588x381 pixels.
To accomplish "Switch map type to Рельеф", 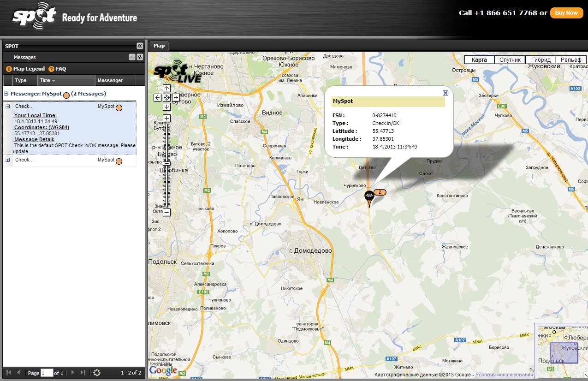I will tap(571, 60).
